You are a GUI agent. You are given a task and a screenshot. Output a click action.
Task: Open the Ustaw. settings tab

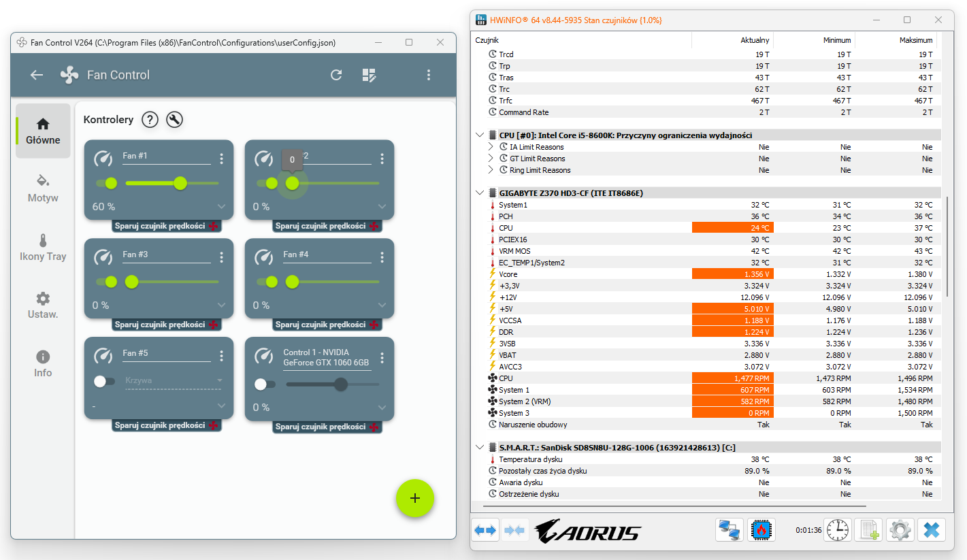[x=43, y=306]
